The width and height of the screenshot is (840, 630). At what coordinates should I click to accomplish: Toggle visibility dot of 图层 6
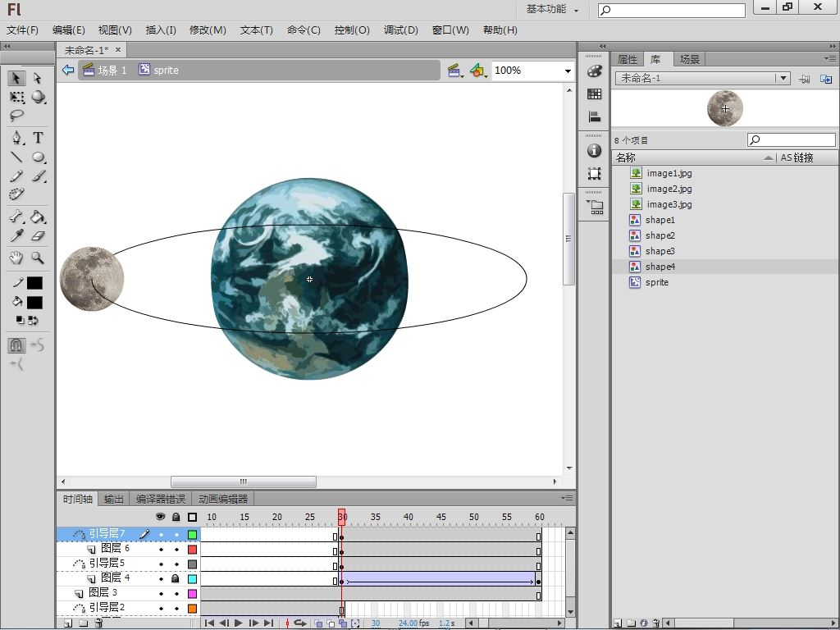(x=161, y=549)
